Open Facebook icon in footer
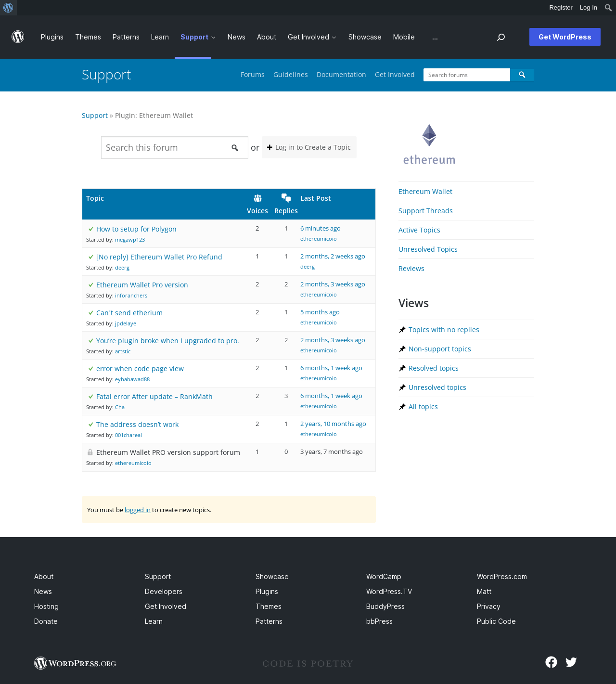The image size is (616, 684). tap(551, 662)
